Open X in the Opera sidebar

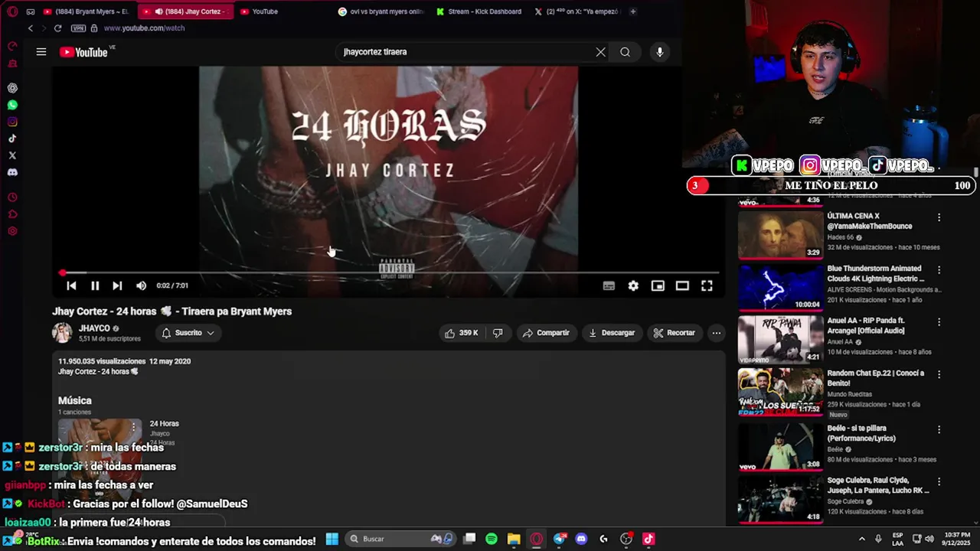click(x=12, y=155)
